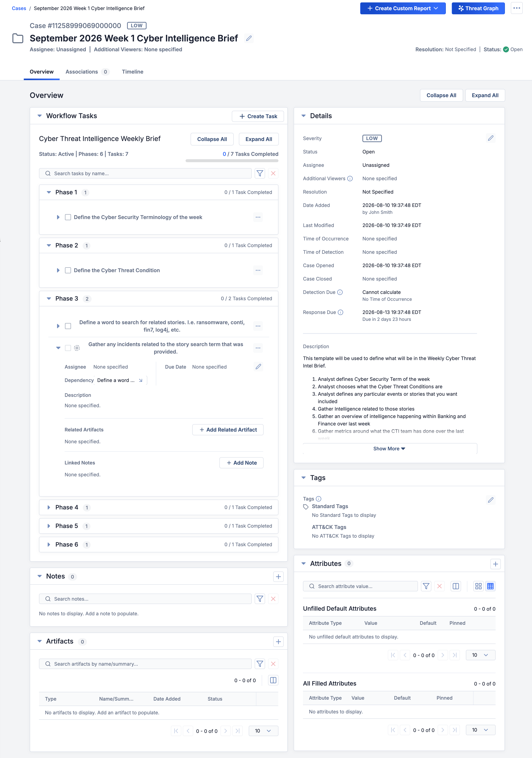Image resolution: width=532 pixels, height=758 pixels.
Task: Check Gather any incidents task checkbox
Action: (68, 348)
